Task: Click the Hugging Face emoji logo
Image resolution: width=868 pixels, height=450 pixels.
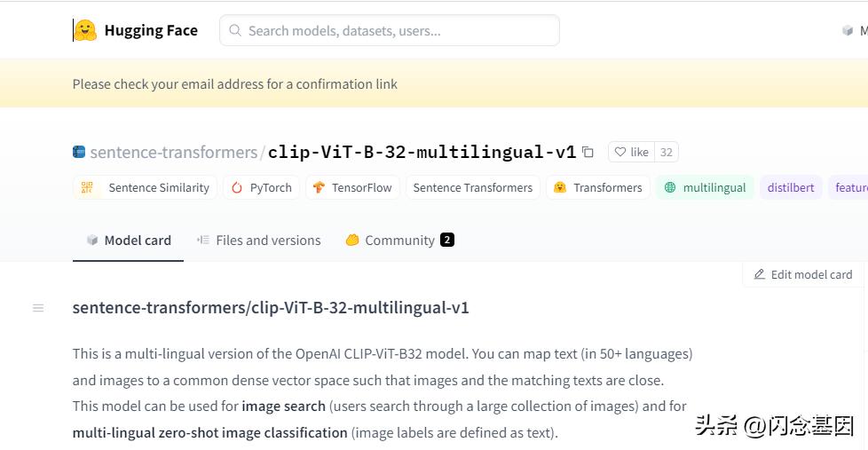Action: click(85, 30)
